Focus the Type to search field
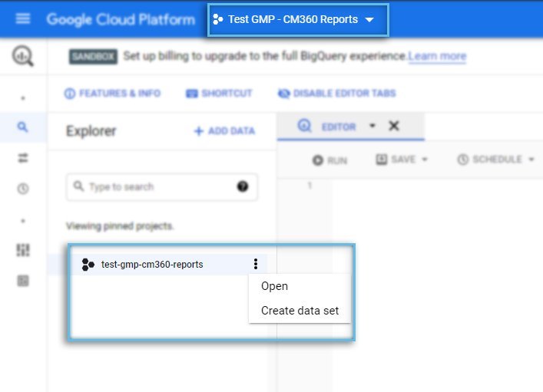 coord(161,187)
